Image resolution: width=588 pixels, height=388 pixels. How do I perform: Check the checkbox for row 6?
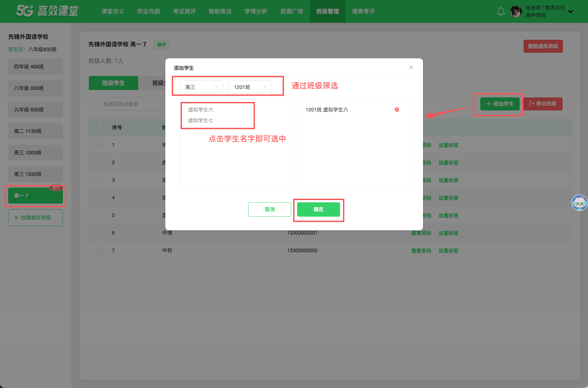pos(100,233)
